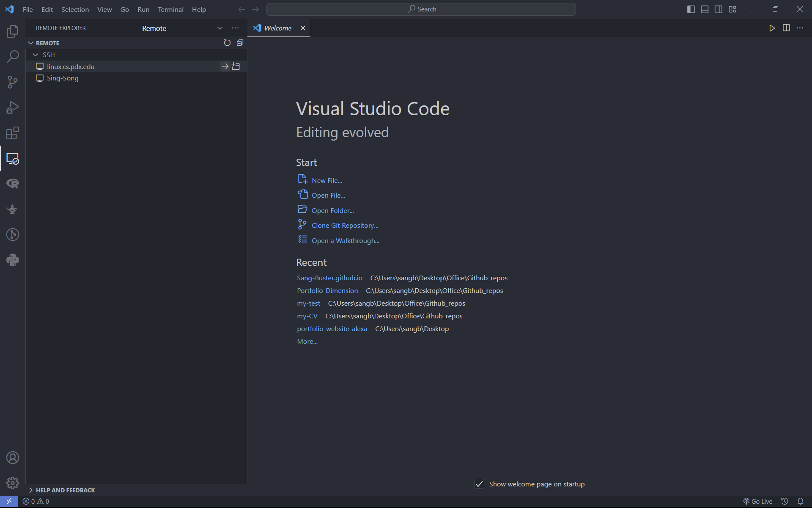Toggle Show welcome page on startup checkbox

pyautogui.click(x=479, y=484)
